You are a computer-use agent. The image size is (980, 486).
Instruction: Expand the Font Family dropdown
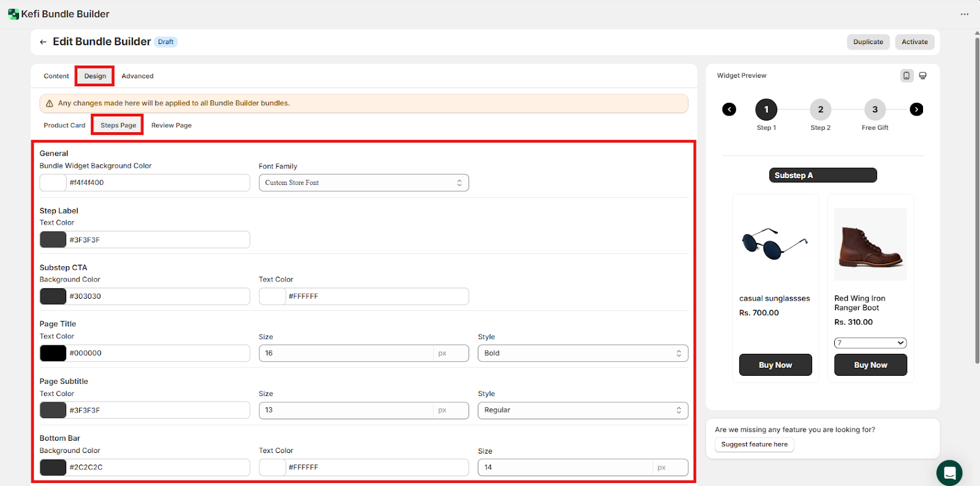click(x=364, y=183)
